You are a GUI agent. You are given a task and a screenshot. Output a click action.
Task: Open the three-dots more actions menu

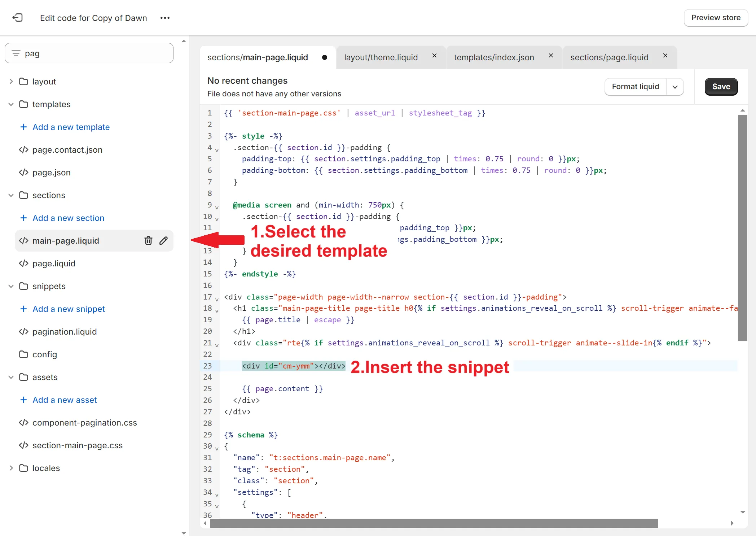[x=165, y=18]
